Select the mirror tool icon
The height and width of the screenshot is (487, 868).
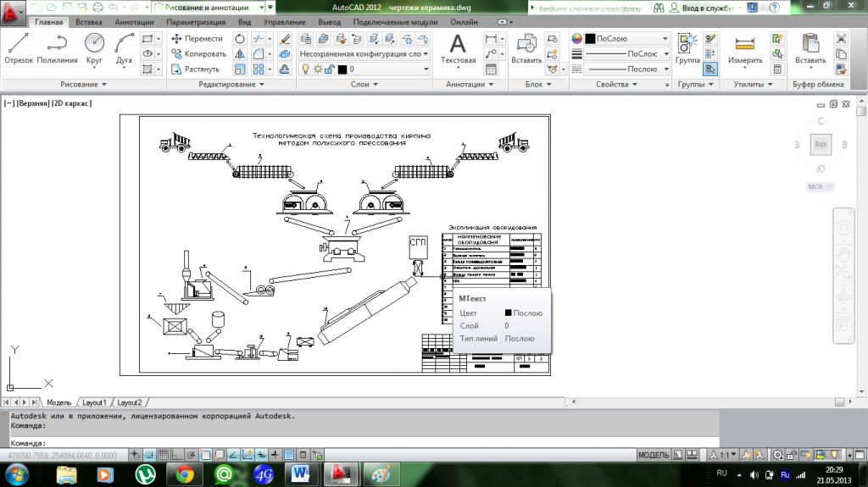point(240,53)
